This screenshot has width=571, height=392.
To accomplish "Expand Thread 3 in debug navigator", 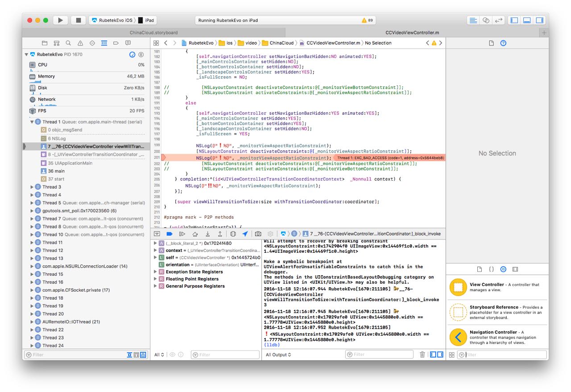I will point(32,187).
